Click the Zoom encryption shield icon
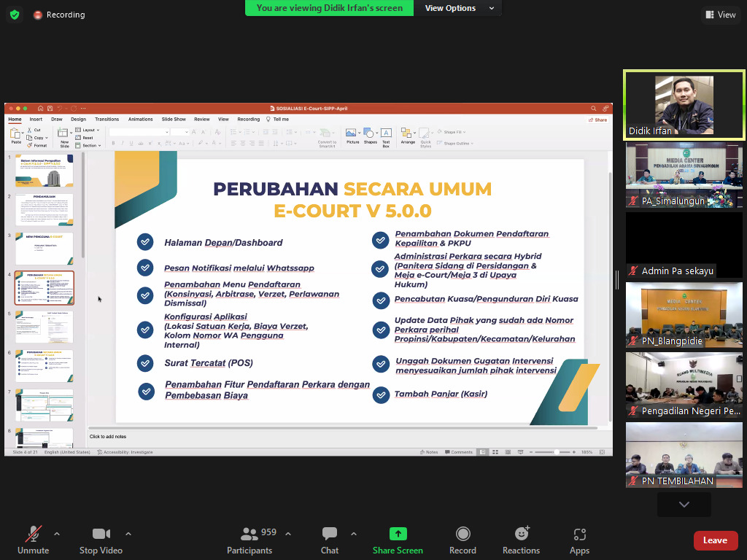Screen dimensions: 747x560 [x=15, y=15]
